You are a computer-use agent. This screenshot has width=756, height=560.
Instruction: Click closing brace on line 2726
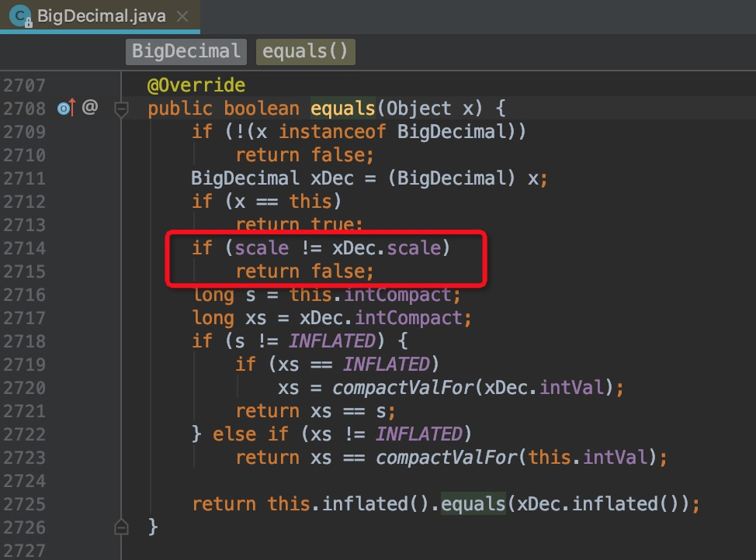coord(153,527)
